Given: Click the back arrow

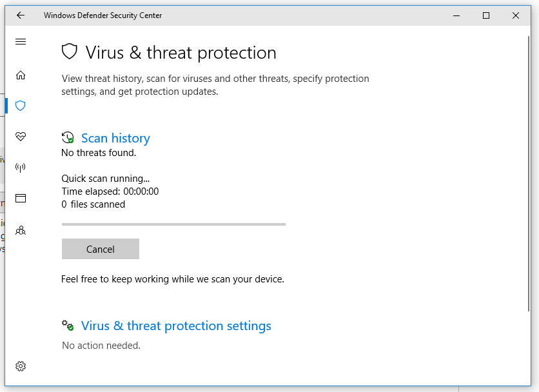Looking at the screenshot, I should coord(20,15).
